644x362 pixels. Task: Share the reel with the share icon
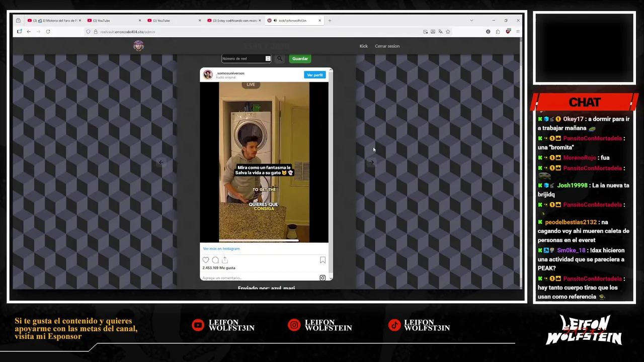(x=225, y=260)
